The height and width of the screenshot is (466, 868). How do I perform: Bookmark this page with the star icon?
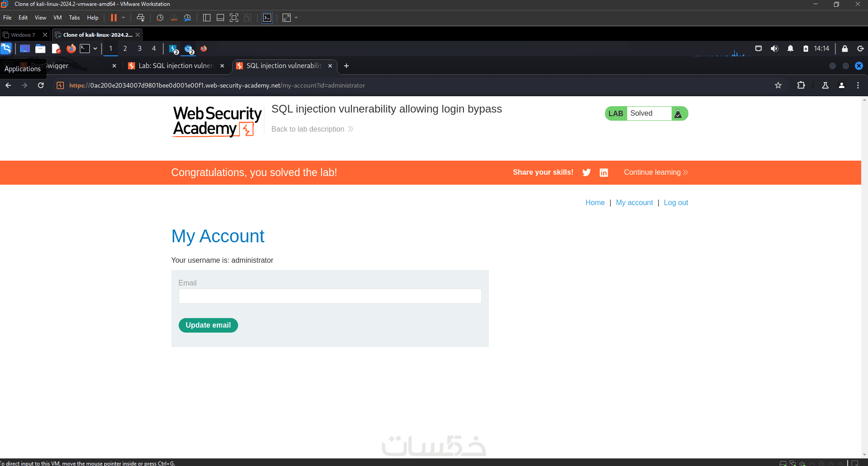tap(778, 85)
